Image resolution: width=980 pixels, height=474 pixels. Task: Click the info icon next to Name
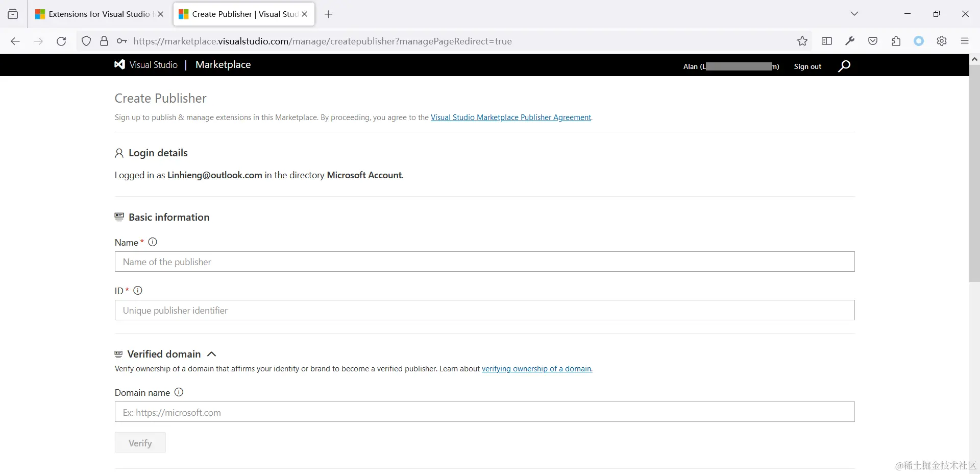153,242
